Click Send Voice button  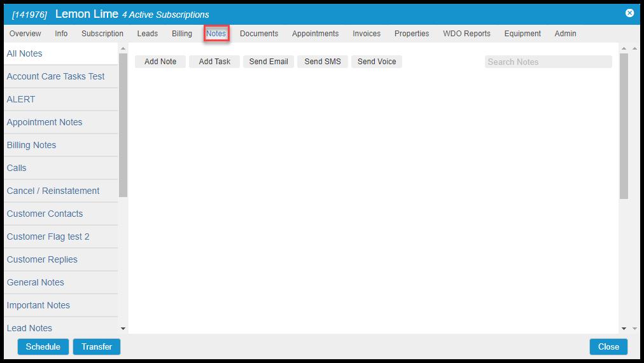point(377,62)
